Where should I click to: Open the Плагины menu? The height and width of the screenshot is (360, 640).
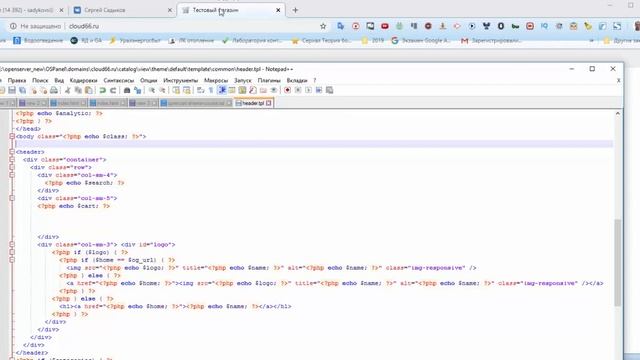[269, 80]
